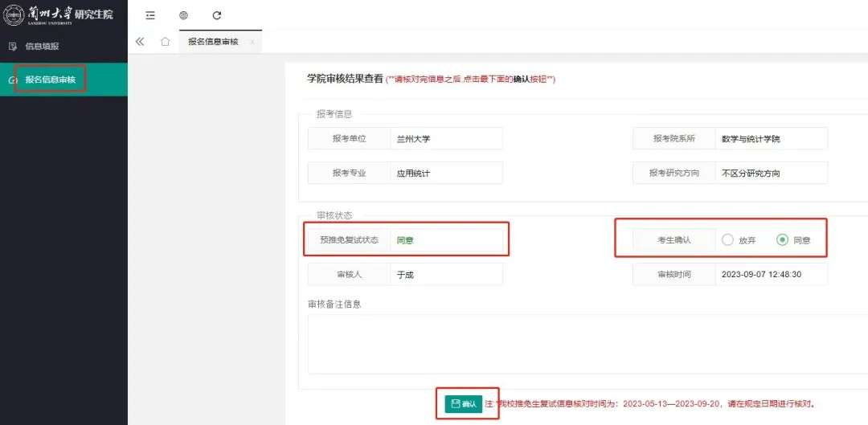
Task: Click the refresh icon in top toolbar
Action: tap(216, 15)
